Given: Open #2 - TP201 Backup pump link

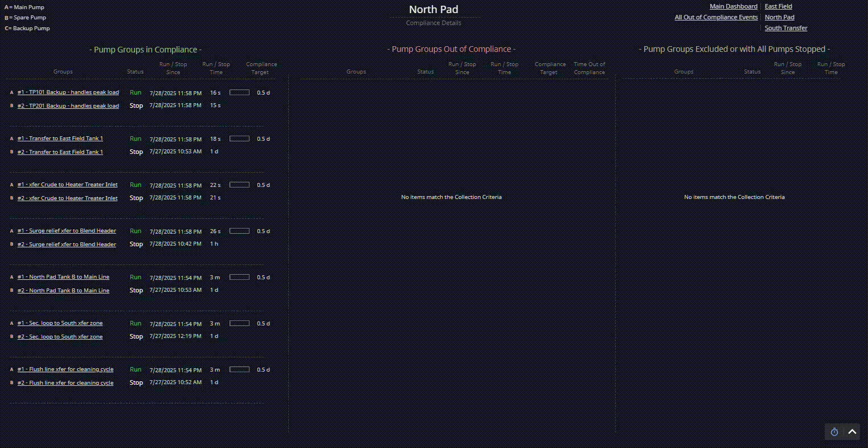Looking at the screenshot, I should coord(68,106).
